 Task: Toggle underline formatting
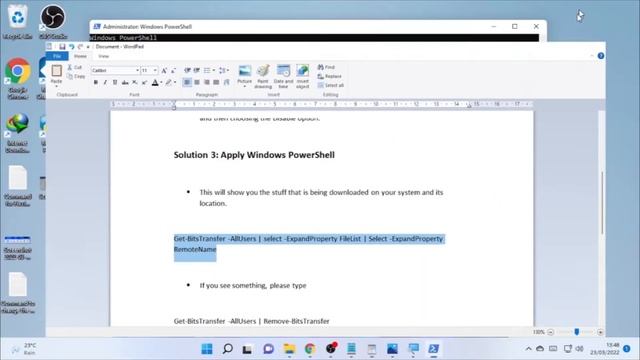115,82
